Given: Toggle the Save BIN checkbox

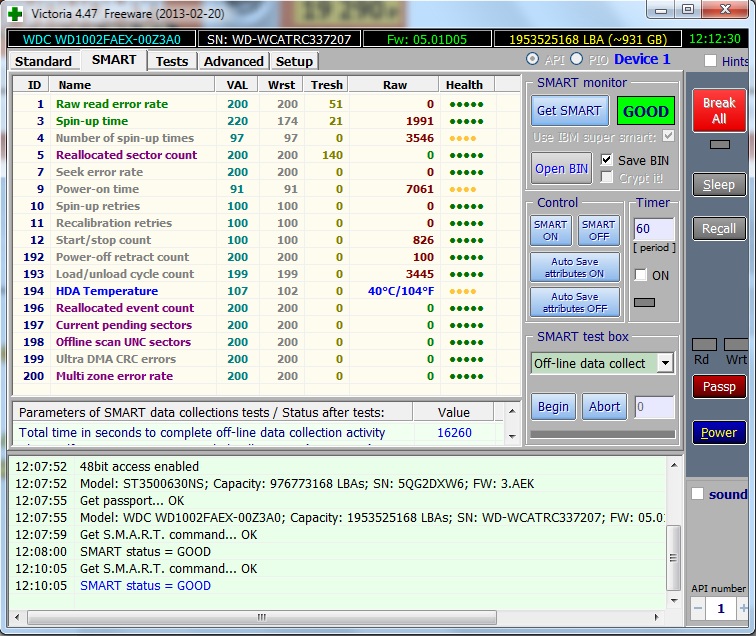Looking at the screenshot, I should click(606, 160).
